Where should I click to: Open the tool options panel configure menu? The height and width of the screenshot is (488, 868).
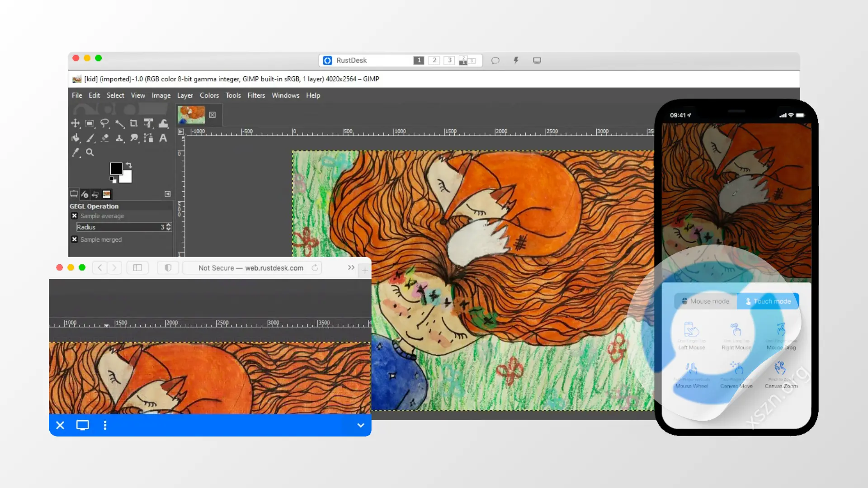pos(168,194)
